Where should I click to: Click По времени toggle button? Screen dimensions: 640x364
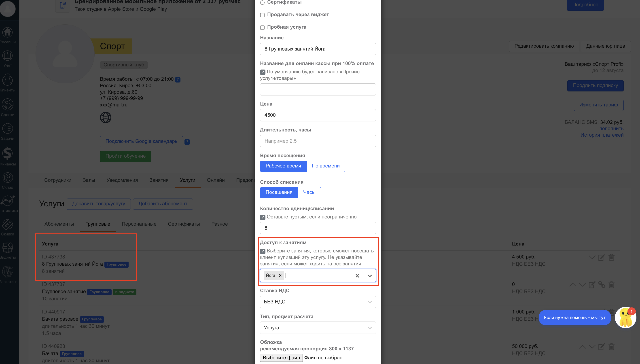click(326, 166)
